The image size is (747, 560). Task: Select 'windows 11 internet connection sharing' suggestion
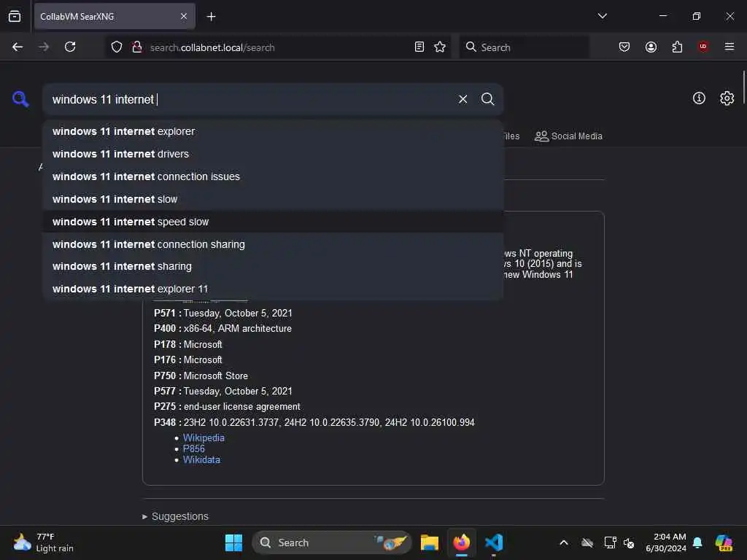[273, 244]
